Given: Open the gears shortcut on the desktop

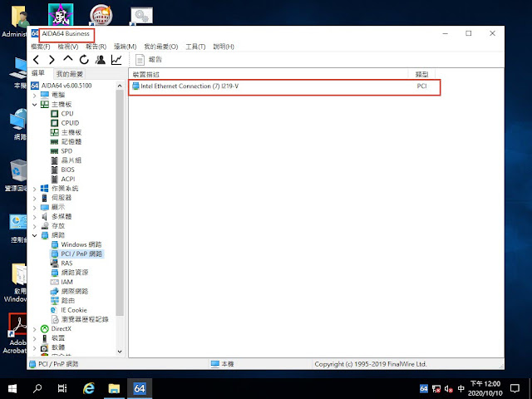Looking at the screenshot, I should (141, 16).
